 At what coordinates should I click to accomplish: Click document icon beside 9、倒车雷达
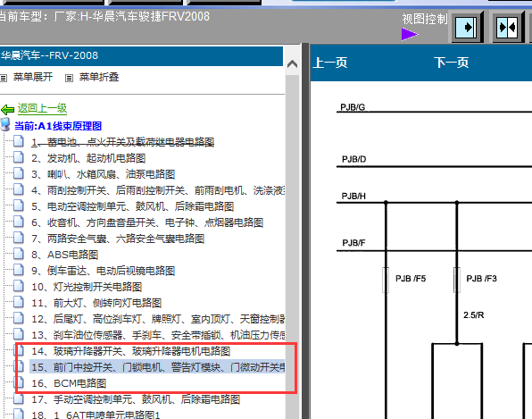coord(19,271)
